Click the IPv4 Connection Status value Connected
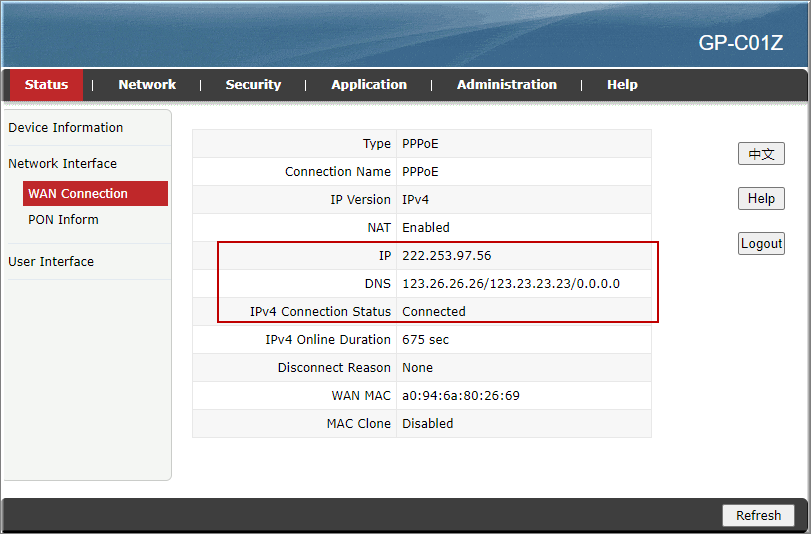The width and height of the screenshot is (811, 534). tap(433, 312)
